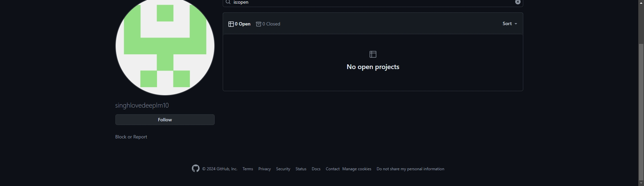This screenshot has height=186, width=644.
Task: Click the scrollbar up arrow
Action: (641, 3)
